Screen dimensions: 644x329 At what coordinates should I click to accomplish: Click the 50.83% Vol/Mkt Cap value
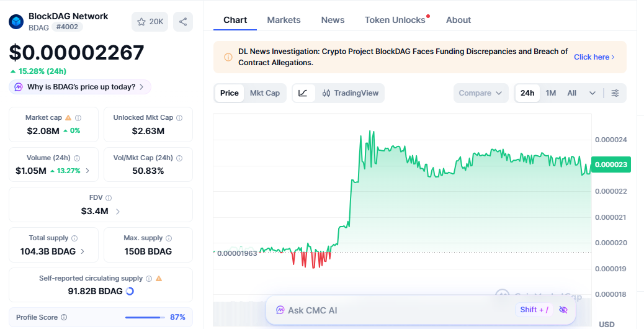click(x=148, y=171)
